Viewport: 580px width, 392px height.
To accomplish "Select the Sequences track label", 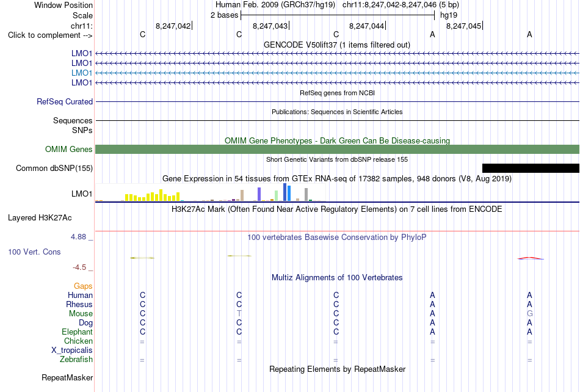I will tap(73, 120).
